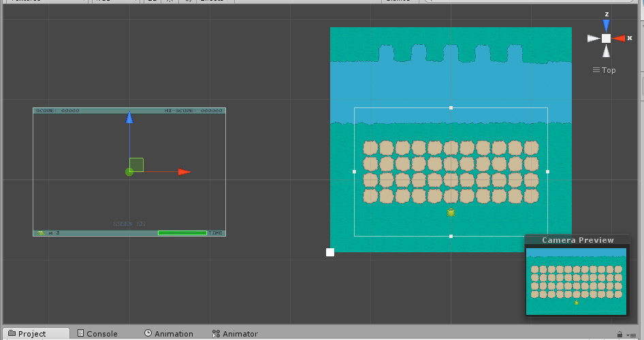
Task: Select the HI-SCORE text in the UI canvas
Action: click(x=193, y=111)
